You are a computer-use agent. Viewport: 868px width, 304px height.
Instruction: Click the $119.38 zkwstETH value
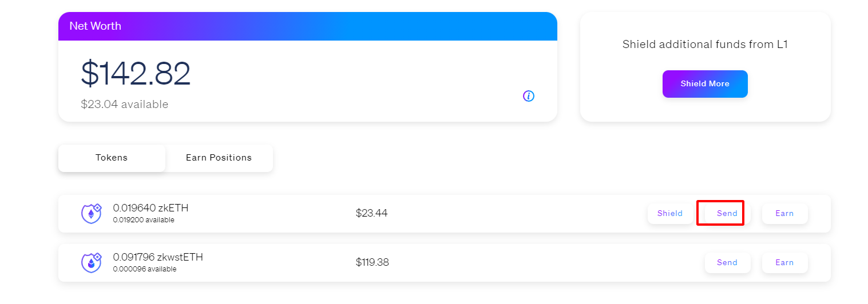(372, 262)
